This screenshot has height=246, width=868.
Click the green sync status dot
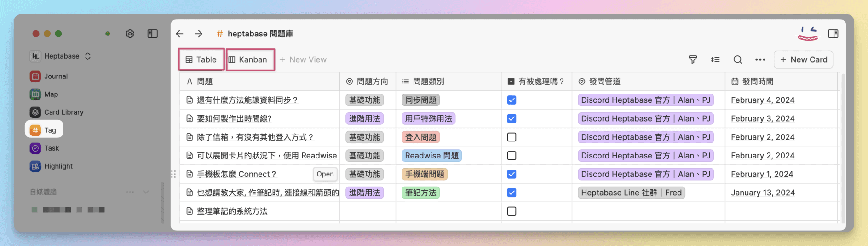[108, 34]
